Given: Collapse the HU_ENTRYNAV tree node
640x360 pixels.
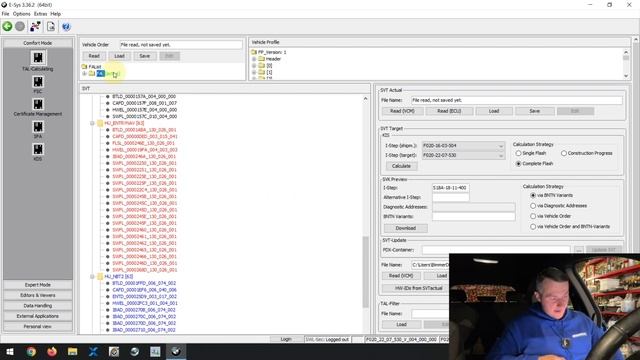Looking at the screenshot, I should pos(92,123).
